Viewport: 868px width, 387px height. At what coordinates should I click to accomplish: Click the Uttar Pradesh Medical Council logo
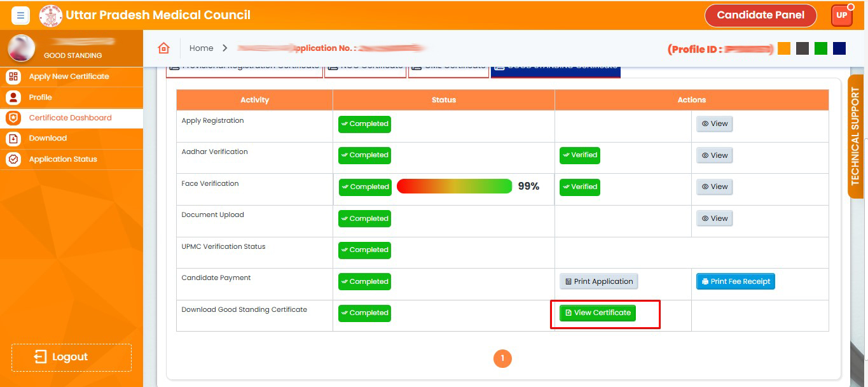pyautogui.click(x=51, y=15)
